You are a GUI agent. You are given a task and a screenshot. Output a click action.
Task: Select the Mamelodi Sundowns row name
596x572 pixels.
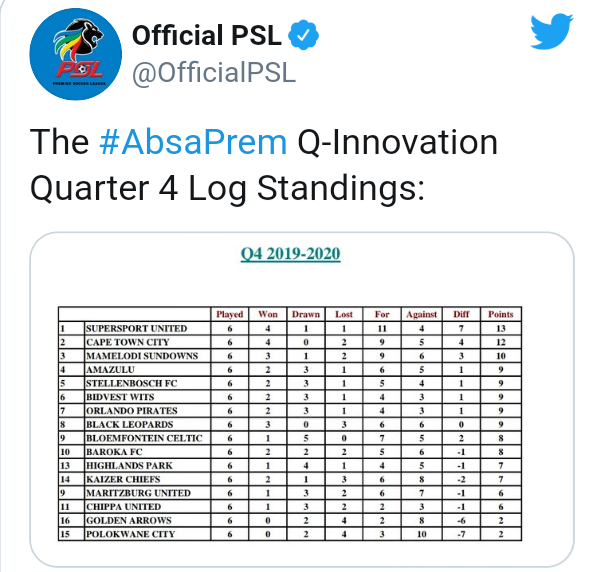pyautogui.click(x=142, y=356)
